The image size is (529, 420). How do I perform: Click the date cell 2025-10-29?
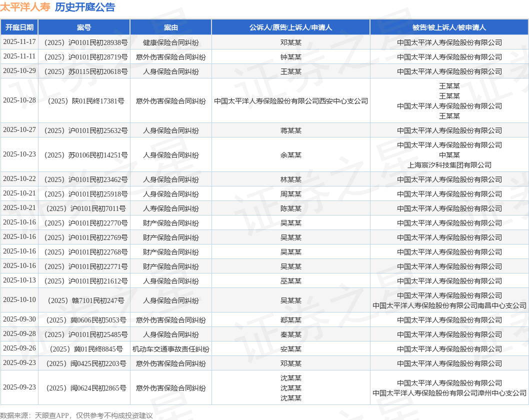point(19,71)
